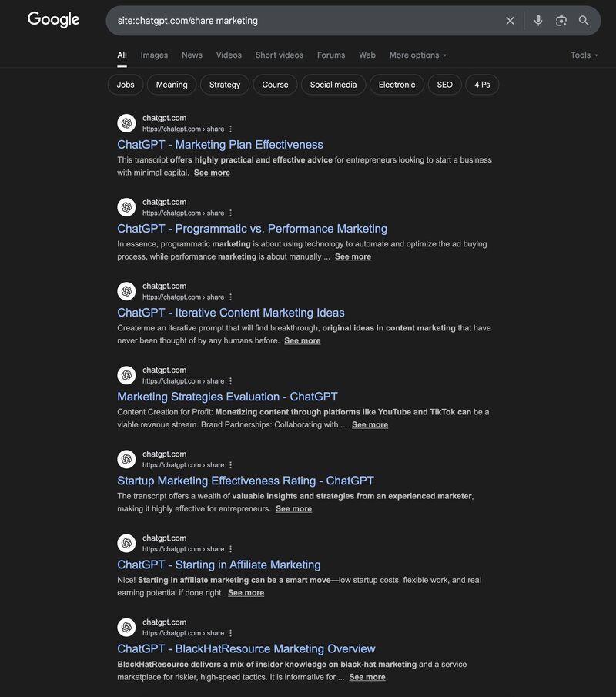Expand the More options dropdown
The width and height of the screenshot is (616, 697).
[418, 55]
